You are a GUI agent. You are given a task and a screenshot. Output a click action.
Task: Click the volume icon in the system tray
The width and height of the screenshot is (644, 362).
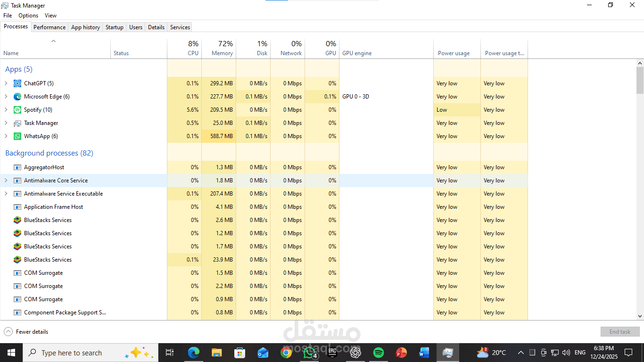(566, 353)
